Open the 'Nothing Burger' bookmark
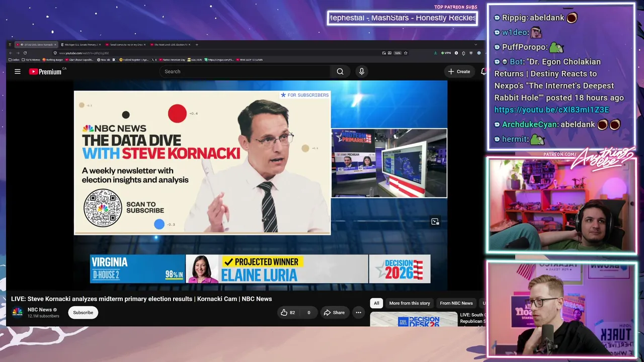 point(53,60)
